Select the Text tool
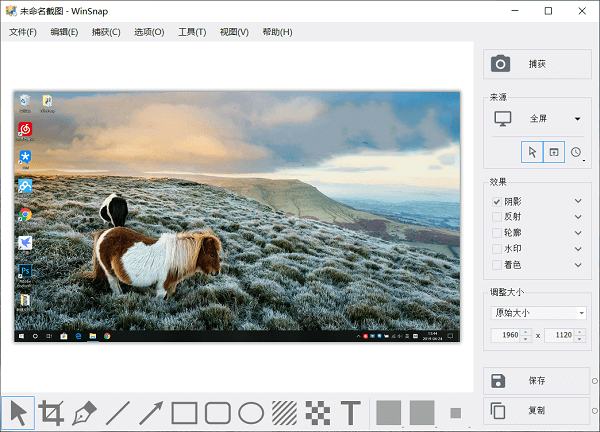Image resolution: width=600 pixels, height=432 pixels. point(350,412)
